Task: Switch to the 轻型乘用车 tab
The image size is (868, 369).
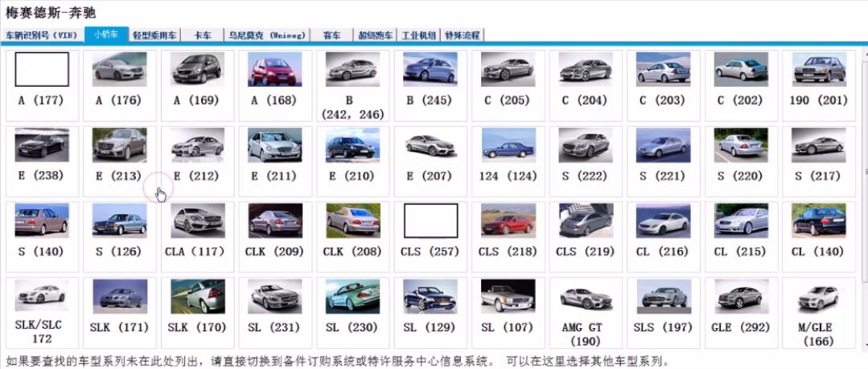Action: (155, 35)
